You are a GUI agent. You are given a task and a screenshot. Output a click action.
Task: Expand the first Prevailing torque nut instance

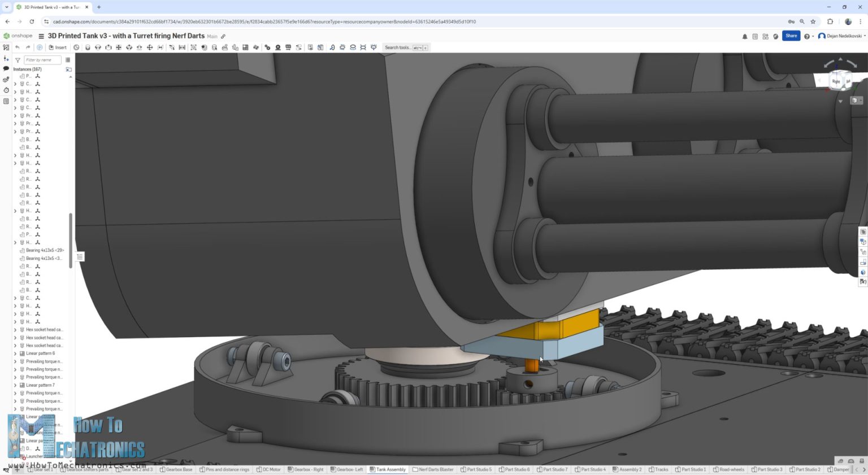(x=15, y=361)
